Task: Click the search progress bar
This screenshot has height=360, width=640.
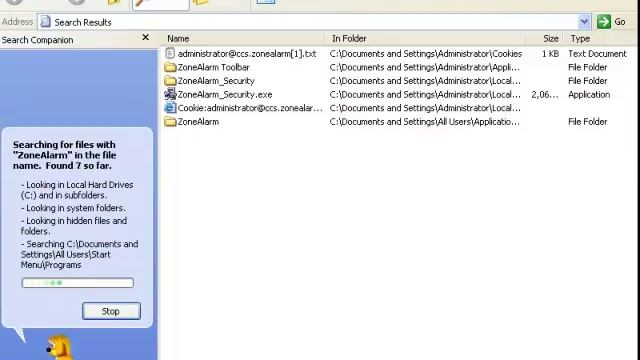Action: point(78,283)
